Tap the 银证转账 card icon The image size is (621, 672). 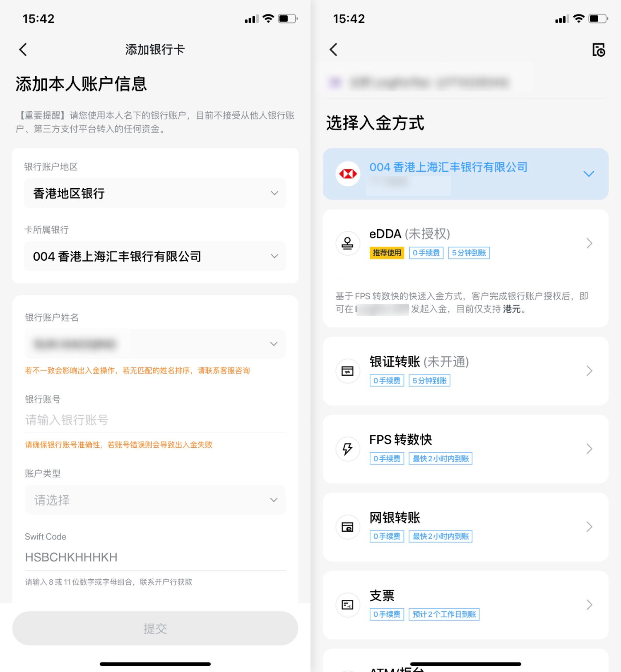pos(348,371)
